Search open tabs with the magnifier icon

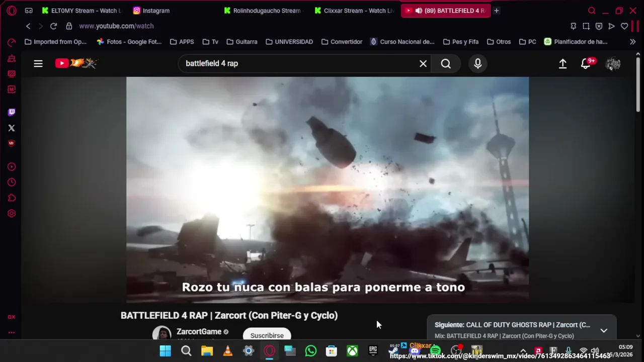(x=592, y=11)
